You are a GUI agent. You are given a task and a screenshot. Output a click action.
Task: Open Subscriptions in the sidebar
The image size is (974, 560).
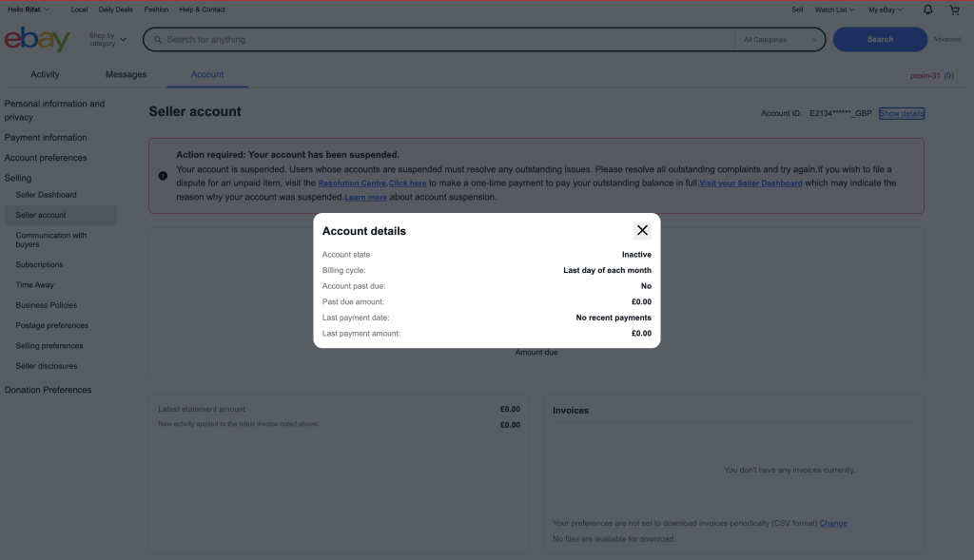click(x=39, y=264)
